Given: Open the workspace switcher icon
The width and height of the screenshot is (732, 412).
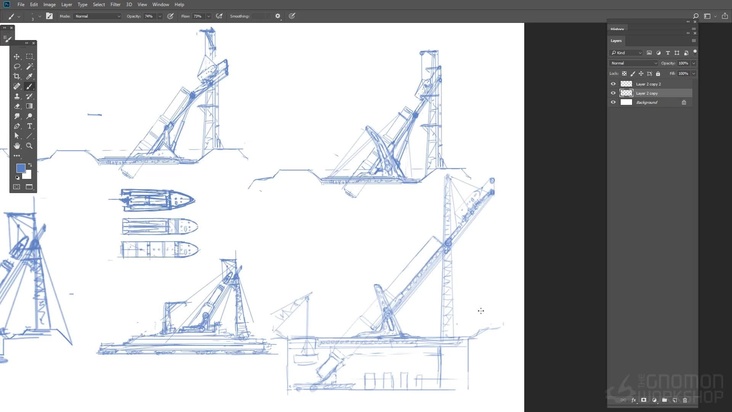Looking at the screenshot, I should coord(707,16).
